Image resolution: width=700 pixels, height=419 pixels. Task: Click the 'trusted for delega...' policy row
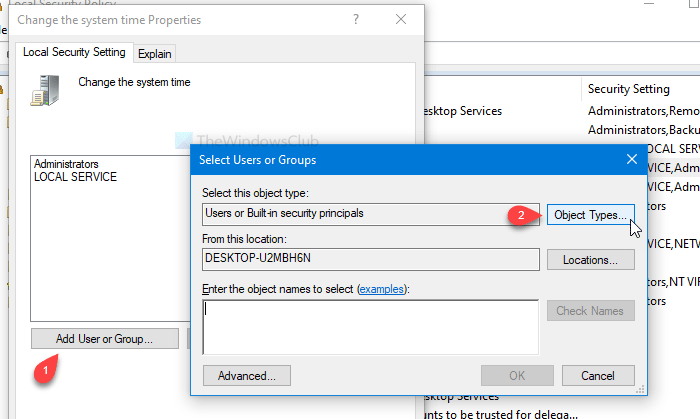(500, 415)
